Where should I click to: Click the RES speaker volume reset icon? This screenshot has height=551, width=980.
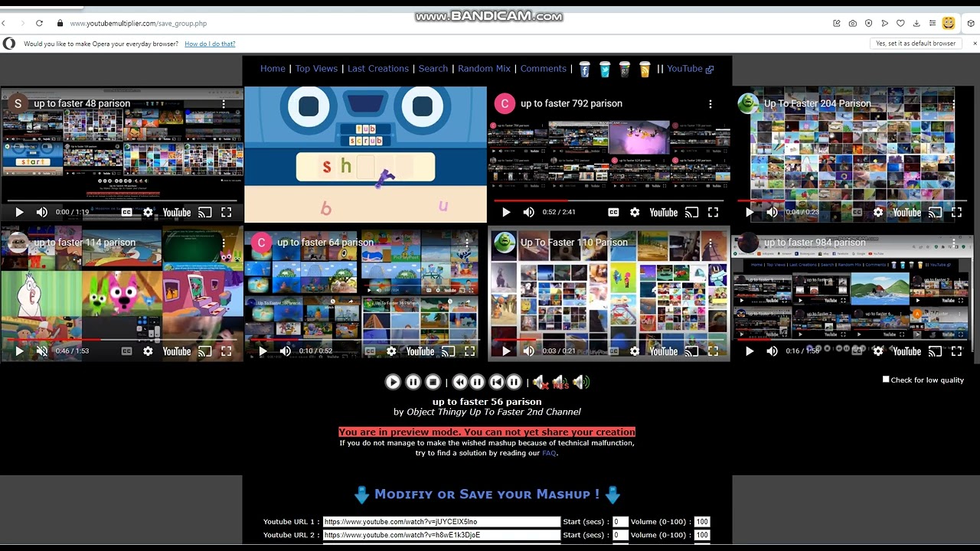560,382
